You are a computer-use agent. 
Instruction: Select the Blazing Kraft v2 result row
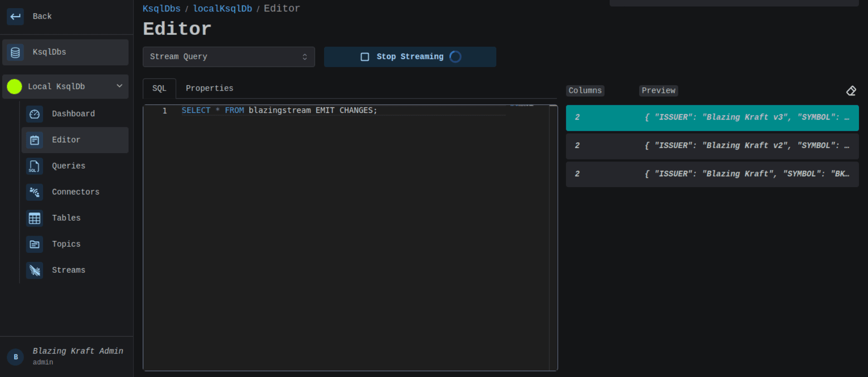[712, 146]
